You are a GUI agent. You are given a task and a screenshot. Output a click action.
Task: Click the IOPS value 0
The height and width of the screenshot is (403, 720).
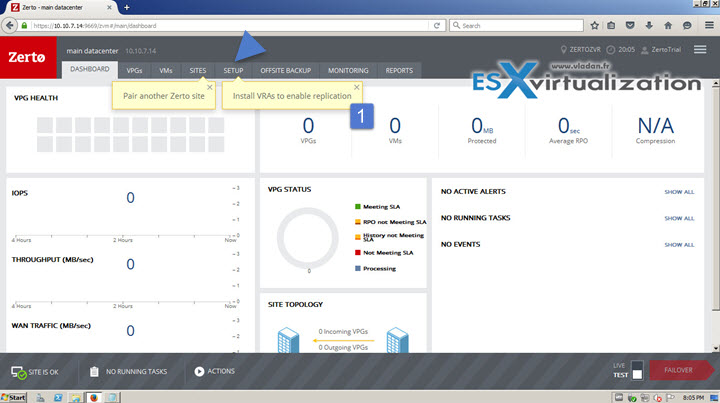(130, 197)
